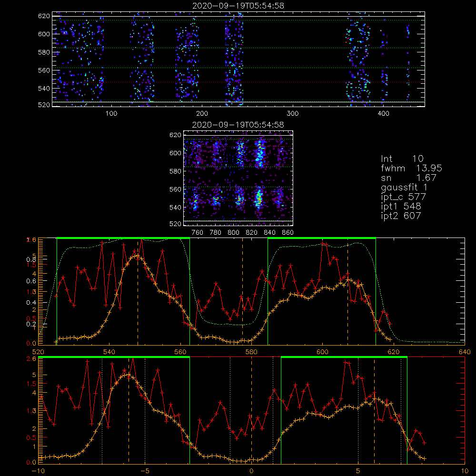This screenshot has height=476, width=476.
Task: Click x-axis label 400 on top plot
Action: coord(383,114)
